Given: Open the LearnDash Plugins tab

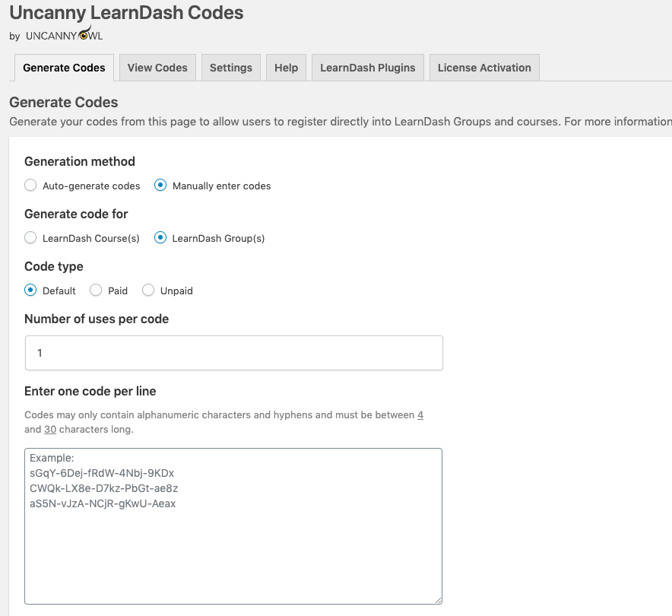Looking at the screenshot, I should (368, 68).
